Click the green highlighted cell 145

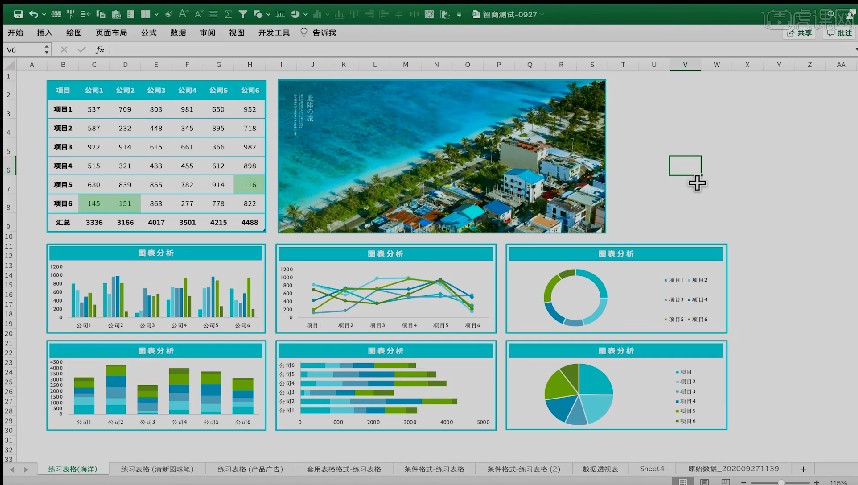pos(94,203)
